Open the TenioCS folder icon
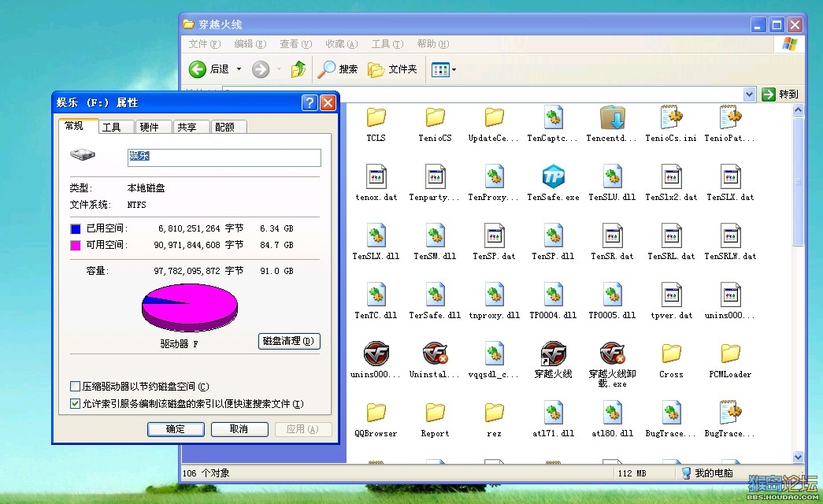 pyautogui.click(x=435, y=117)
